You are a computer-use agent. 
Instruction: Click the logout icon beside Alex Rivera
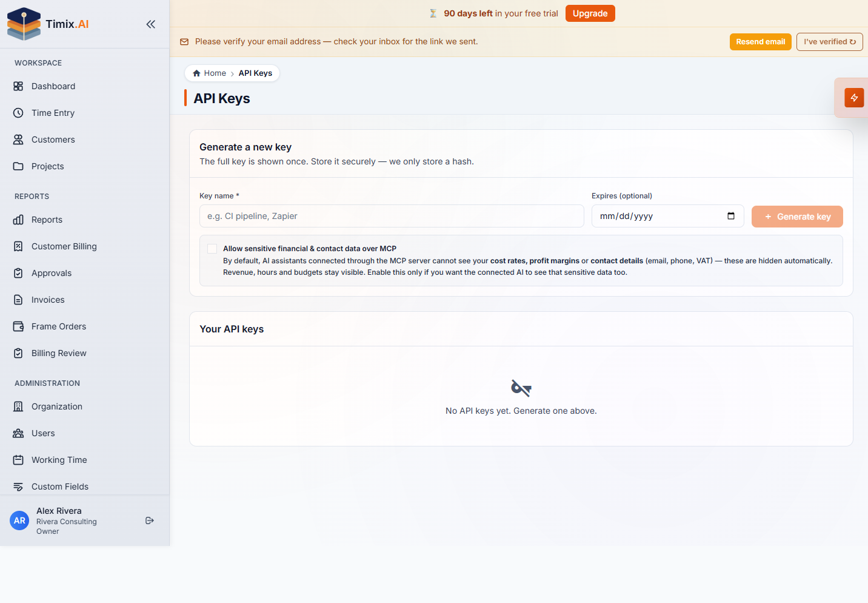pos(150,520)
